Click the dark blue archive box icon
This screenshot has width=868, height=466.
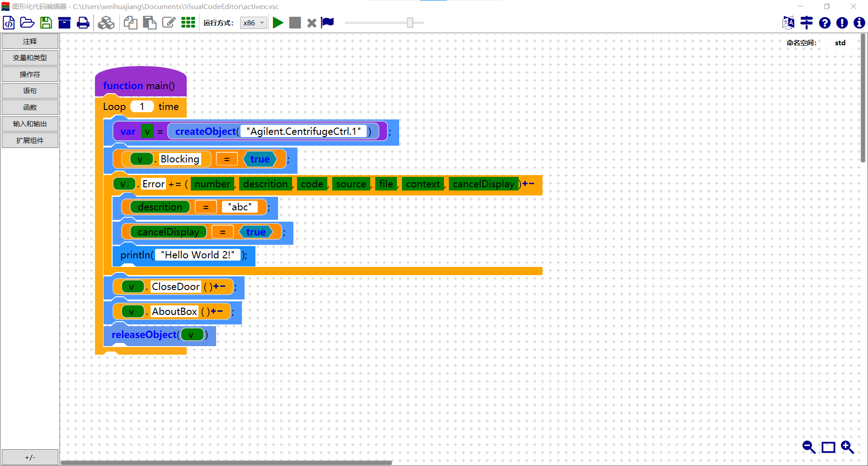64,23
